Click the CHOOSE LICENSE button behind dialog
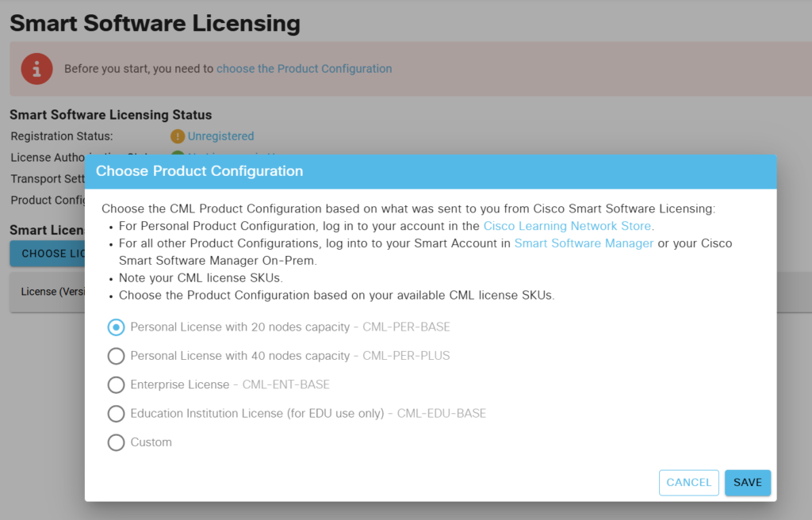812x520 pixels. point(48,254)
